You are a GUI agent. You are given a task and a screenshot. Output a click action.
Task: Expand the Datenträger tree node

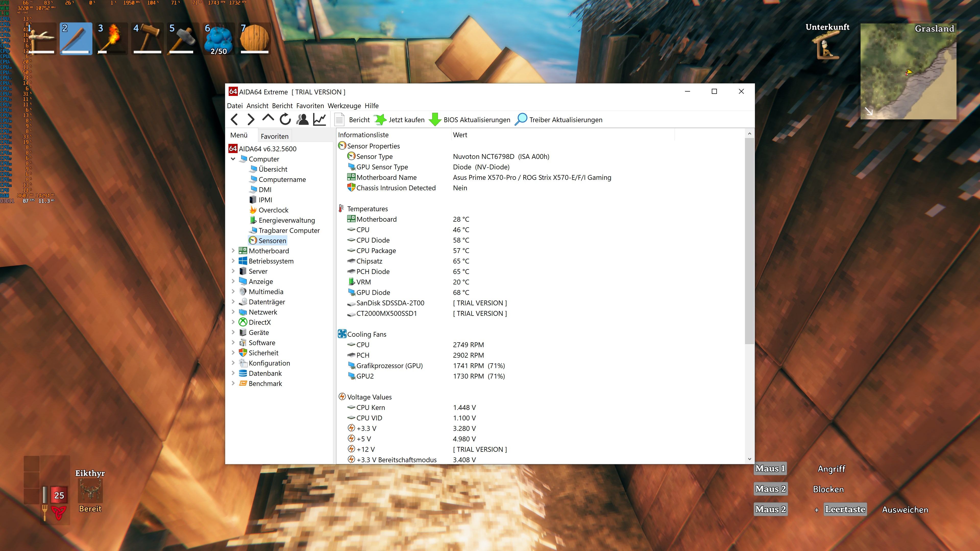(x=233, y=302)
